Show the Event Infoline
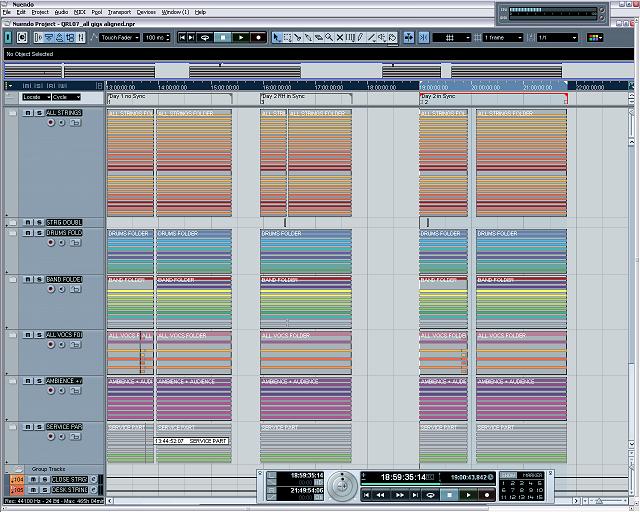Screen dimensions: 640x512 [x=49, y=38]
